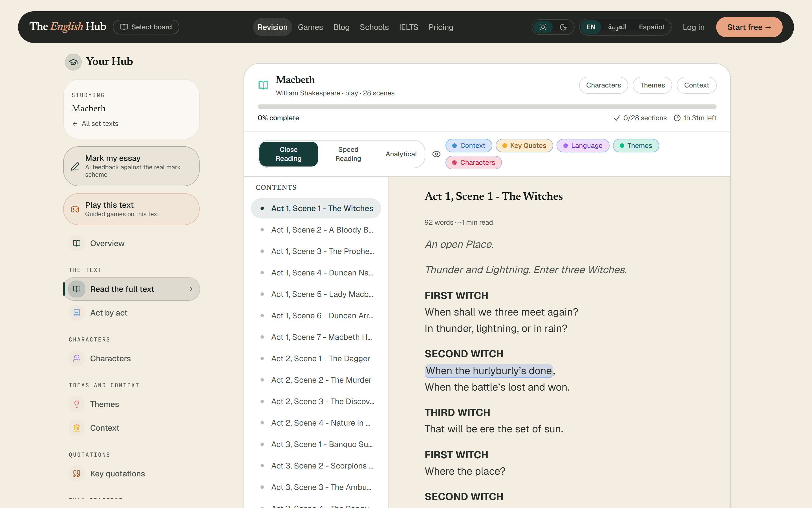Click the Macbeth open book icon
This screenshot has height=508, width=812.
263,85
